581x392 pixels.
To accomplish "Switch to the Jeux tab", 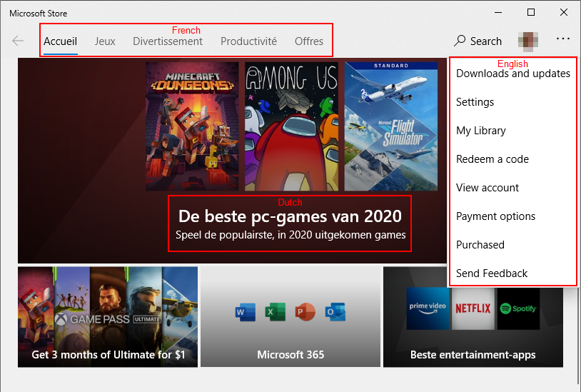I will point(105,41).
